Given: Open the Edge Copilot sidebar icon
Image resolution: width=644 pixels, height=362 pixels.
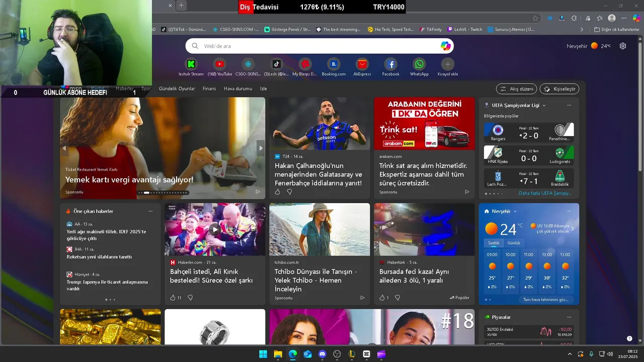Looking at the screenshot, I should (636, 18).
